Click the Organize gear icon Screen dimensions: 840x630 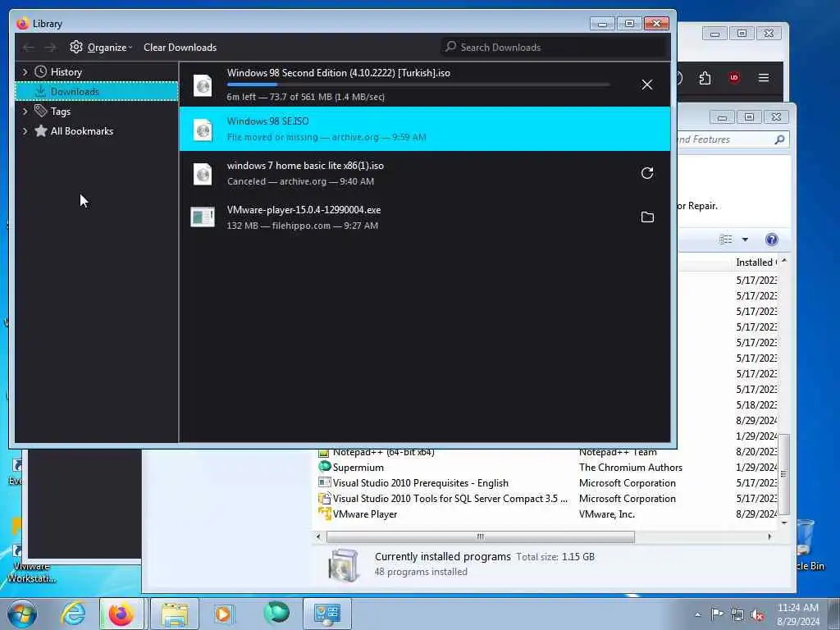click(76, 47)
